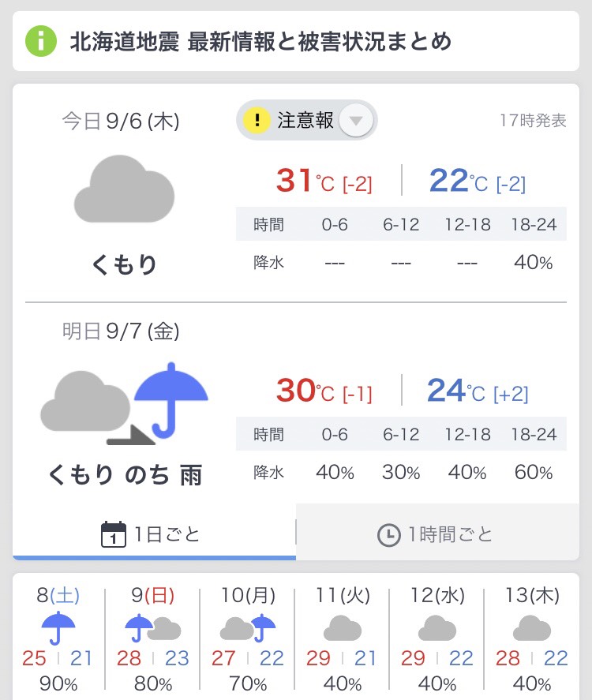Viewport: 592px width, 700px height.
Task: Click the 注意報 advisory label
Action: click(305, 121)
